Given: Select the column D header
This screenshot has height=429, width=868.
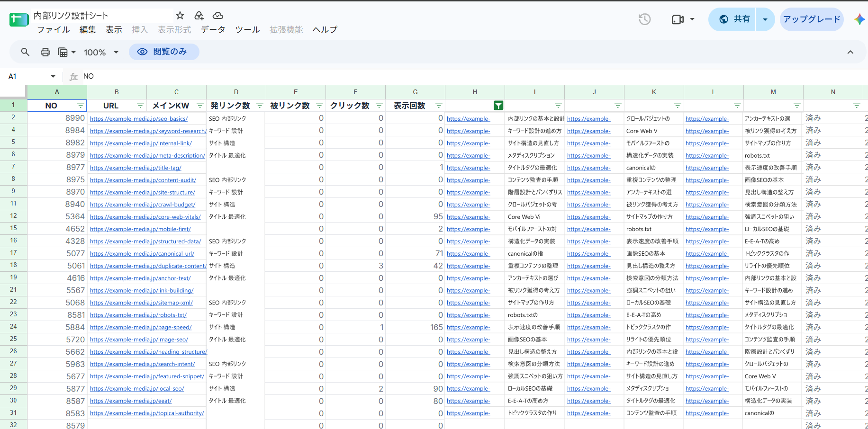Looking at the screenshot, I should [x=236, y=92].
